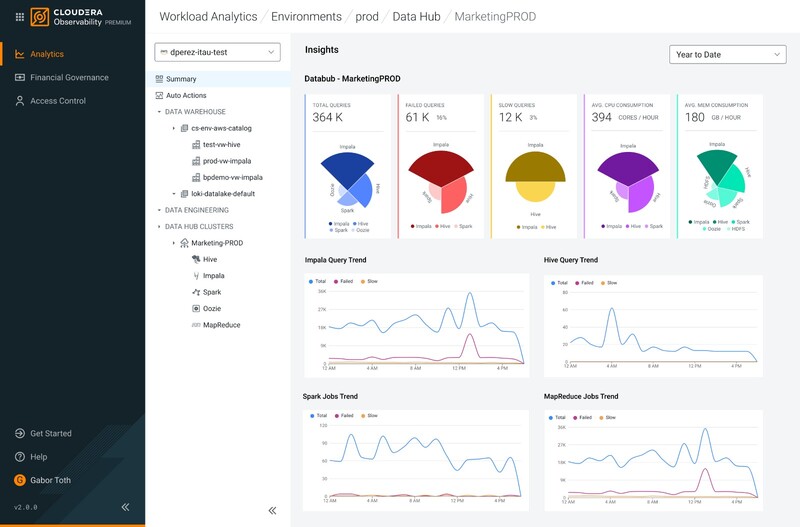Open the dperez-itau-test environment dropdown
The width and height of the screenshot is (800, 527).
[217, 52]
